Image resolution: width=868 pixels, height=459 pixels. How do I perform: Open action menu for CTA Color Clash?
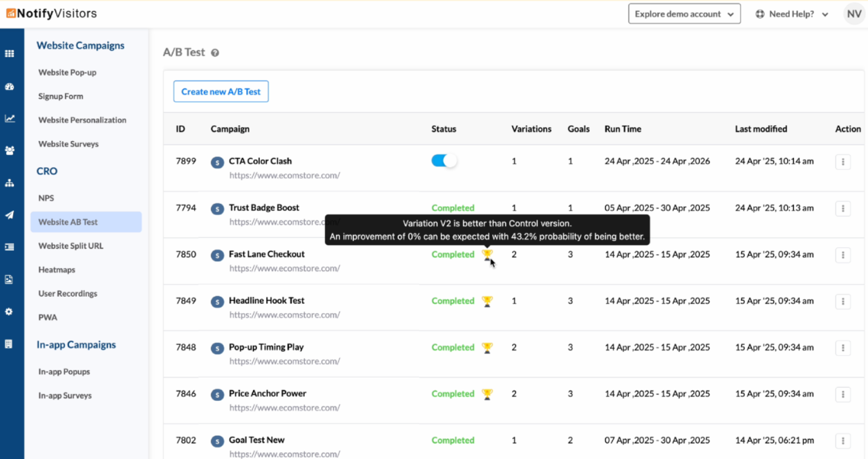click(x=842, y=162)
